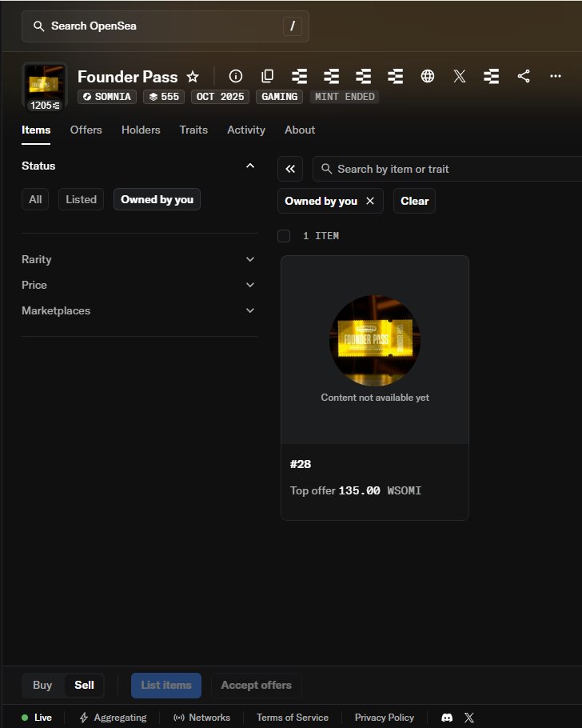Viewport: 582px width, 728px height.
Task: Click the 1205 badge on collection avatar
Action: (45, 106)
